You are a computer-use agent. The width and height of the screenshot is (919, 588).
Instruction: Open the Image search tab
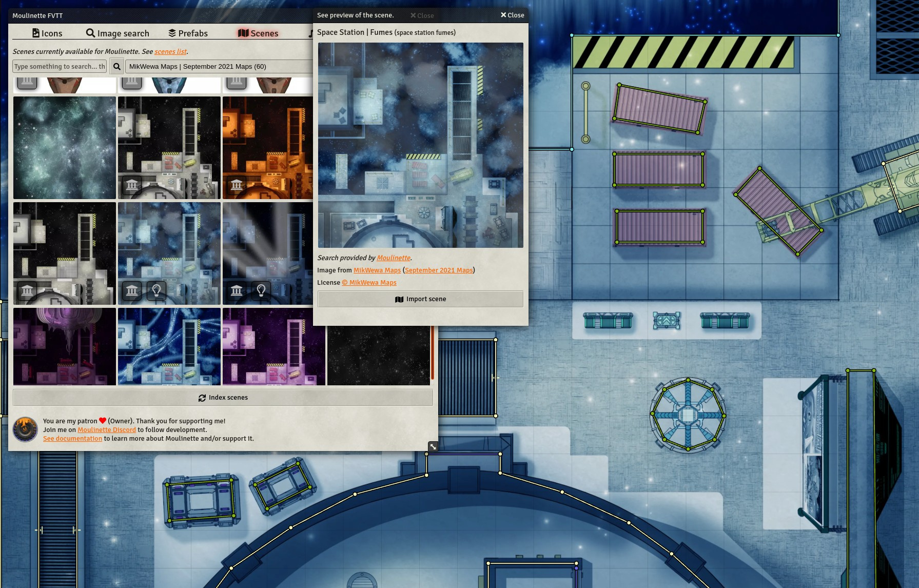(118, 33)
